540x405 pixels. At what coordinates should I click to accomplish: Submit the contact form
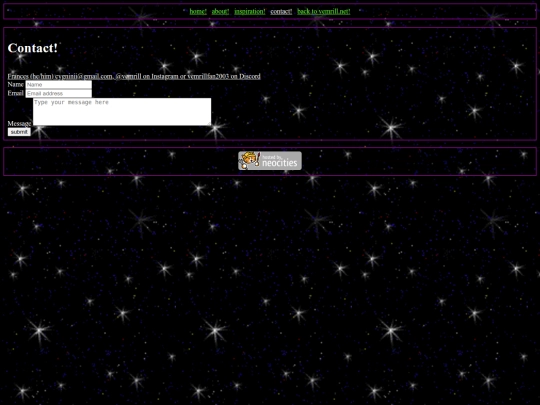tap(19, 132)
